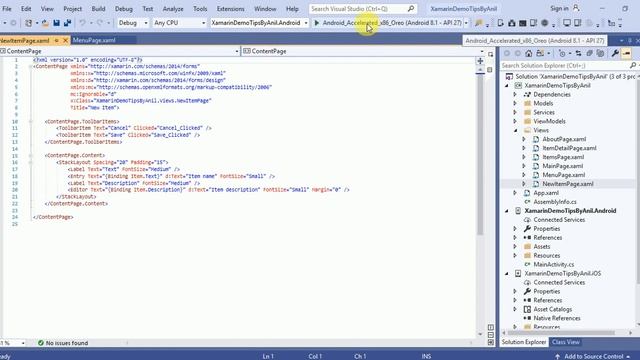This screenshot has height=360, width=640.
Task: Collapse XamarinDemoTipsByAnil.iOS project node
Action: tap(507, 273)
